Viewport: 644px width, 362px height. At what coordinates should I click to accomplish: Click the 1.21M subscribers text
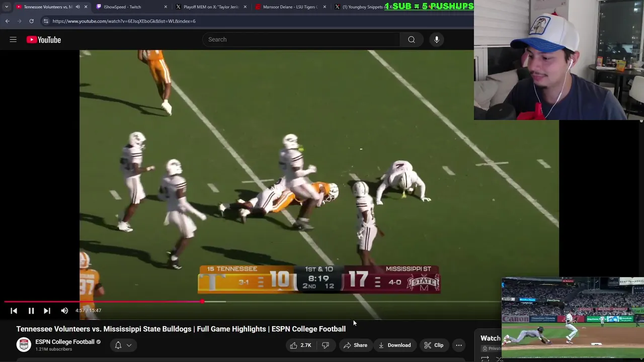coord(53,349)
